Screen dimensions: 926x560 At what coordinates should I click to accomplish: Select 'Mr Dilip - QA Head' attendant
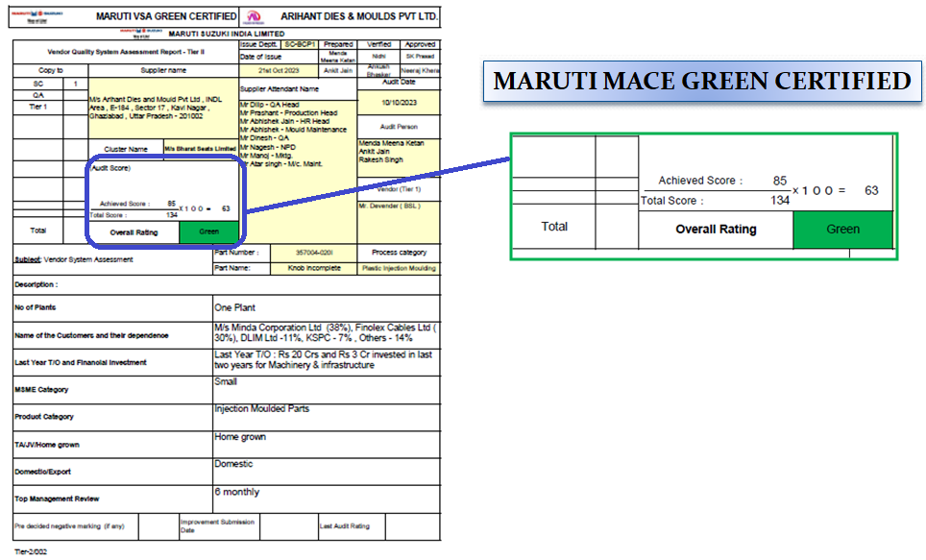(x=269, y=105)
